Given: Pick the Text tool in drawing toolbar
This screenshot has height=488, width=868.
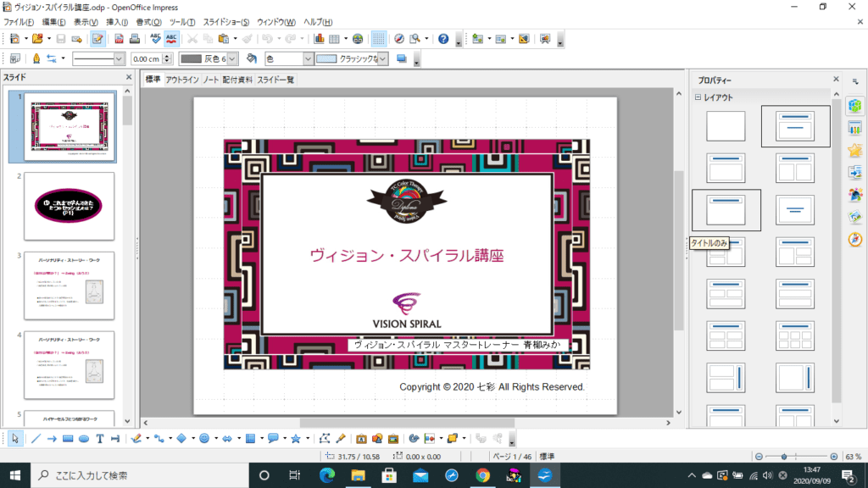Looking at the screenshot, I should coord(100,439).
